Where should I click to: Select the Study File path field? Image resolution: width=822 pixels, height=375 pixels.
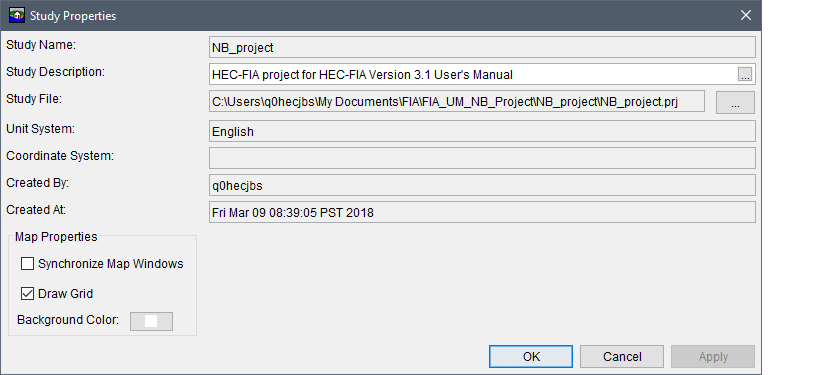457,102
